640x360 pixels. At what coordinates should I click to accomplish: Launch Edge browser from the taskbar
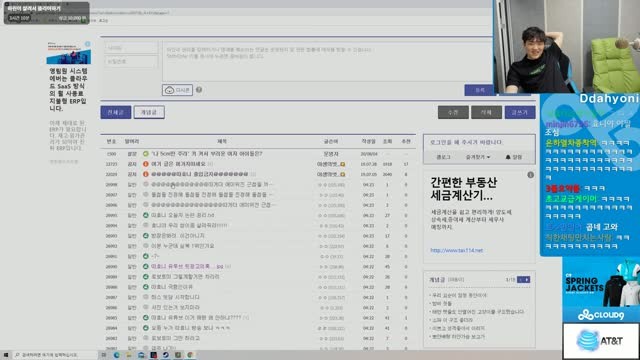click(117, 355)
